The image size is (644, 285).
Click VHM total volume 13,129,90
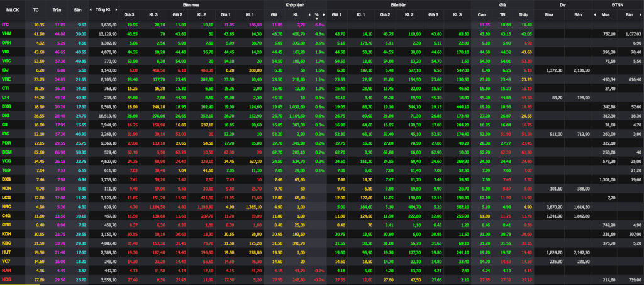point(108,34)
